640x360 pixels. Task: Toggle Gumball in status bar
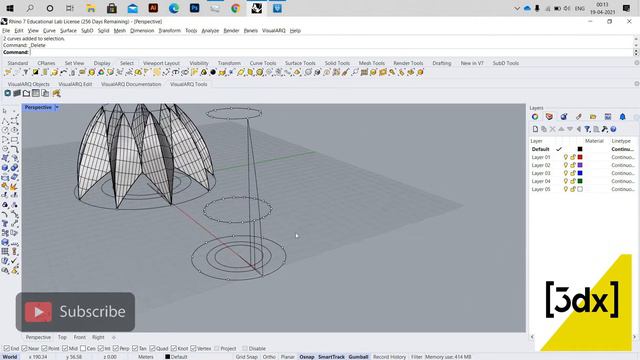[x=358, y=357]
